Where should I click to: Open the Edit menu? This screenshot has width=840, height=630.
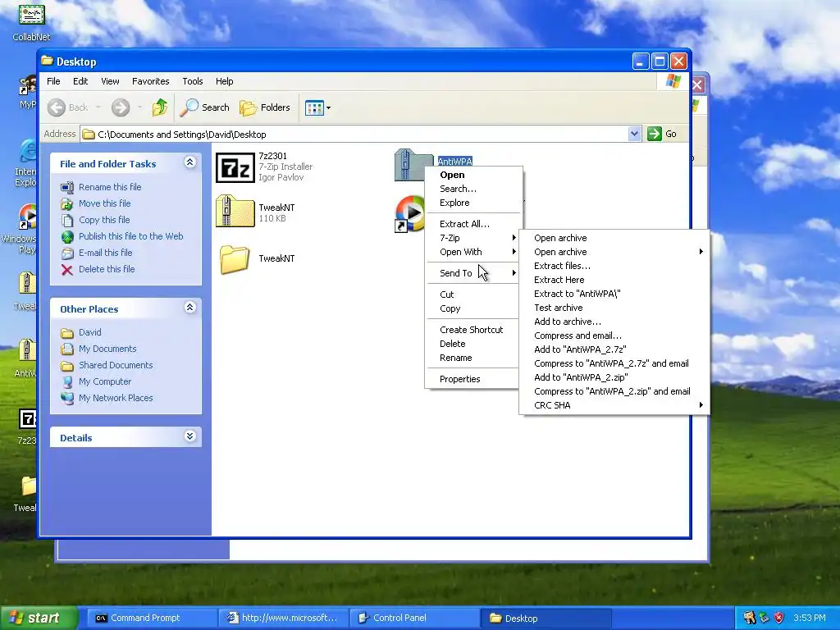click(x=80, y=81)
